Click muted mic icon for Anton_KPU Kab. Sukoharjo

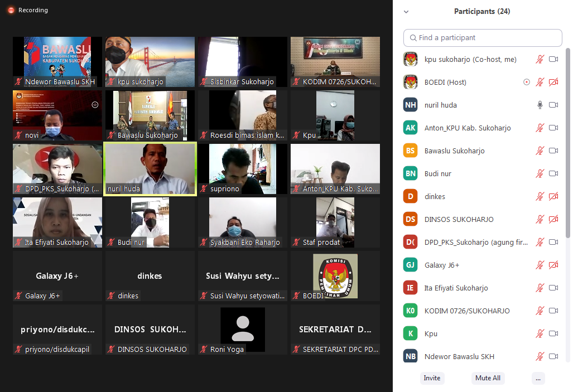pyautogui.click(x=540, y=128)
